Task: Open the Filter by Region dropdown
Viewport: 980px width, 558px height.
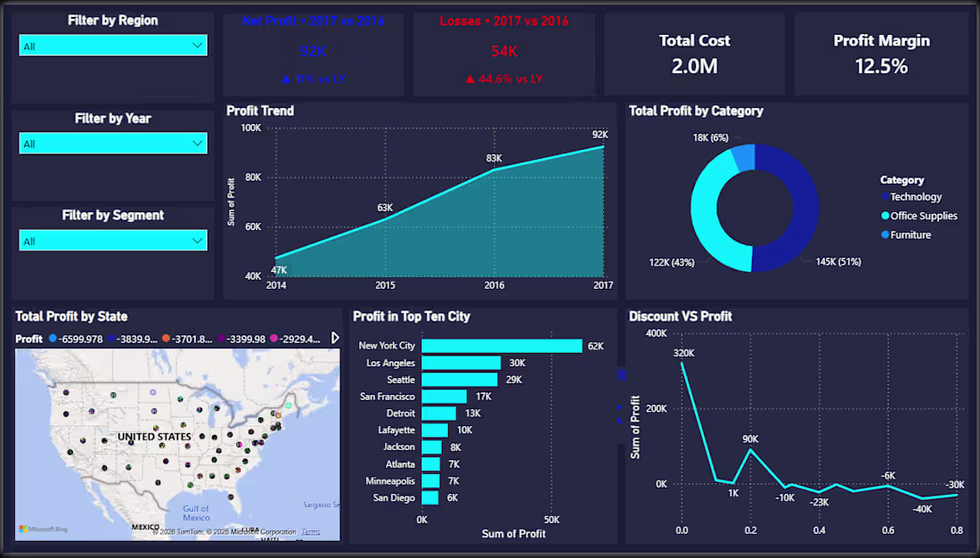Action: (x=113, y=45)
